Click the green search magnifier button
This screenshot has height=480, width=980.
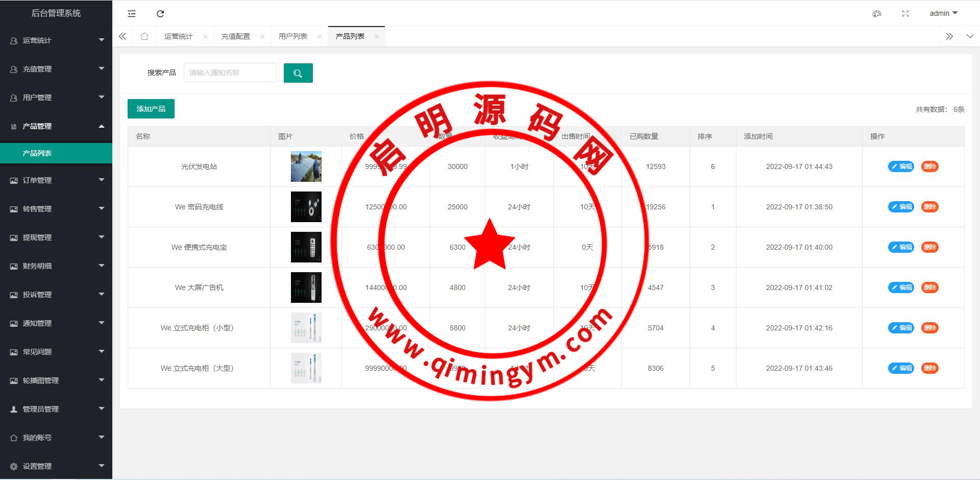pos(298,73)
